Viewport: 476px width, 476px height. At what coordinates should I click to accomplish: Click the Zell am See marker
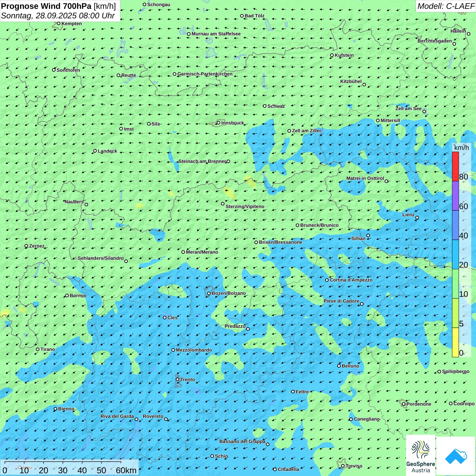[424, 112]
